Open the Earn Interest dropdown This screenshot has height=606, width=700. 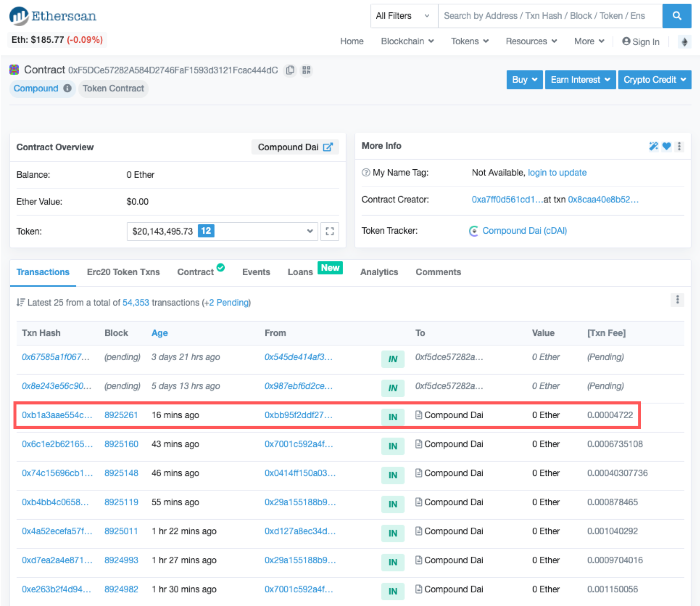point(580,80)
